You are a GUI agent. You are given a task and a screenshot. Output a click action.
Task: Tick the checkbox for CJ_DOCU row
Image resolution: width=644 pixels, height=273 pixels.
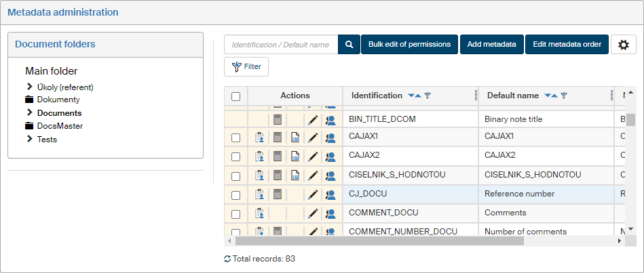[236, 195]
